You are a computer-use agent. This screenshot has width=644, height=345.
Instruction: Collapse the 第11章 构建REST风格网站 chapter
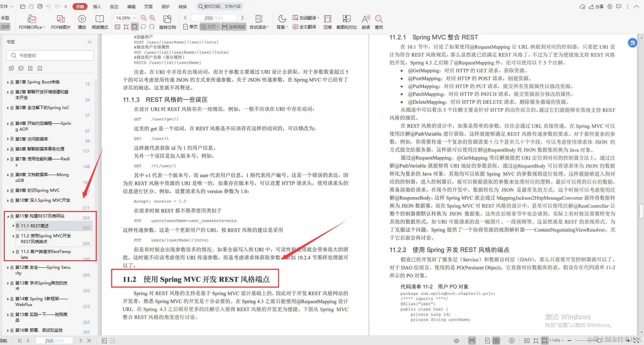point(8,216)
